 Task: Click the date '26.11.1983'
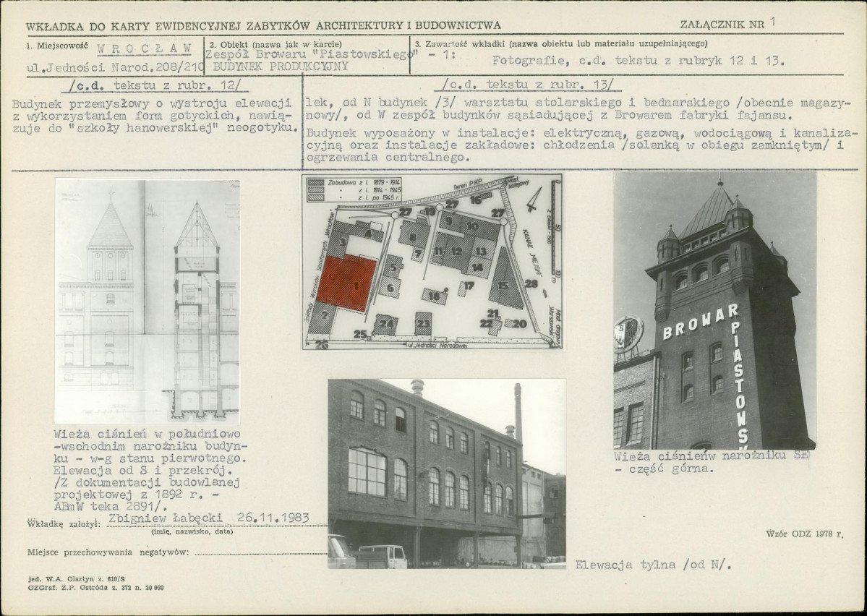[273, 518]
